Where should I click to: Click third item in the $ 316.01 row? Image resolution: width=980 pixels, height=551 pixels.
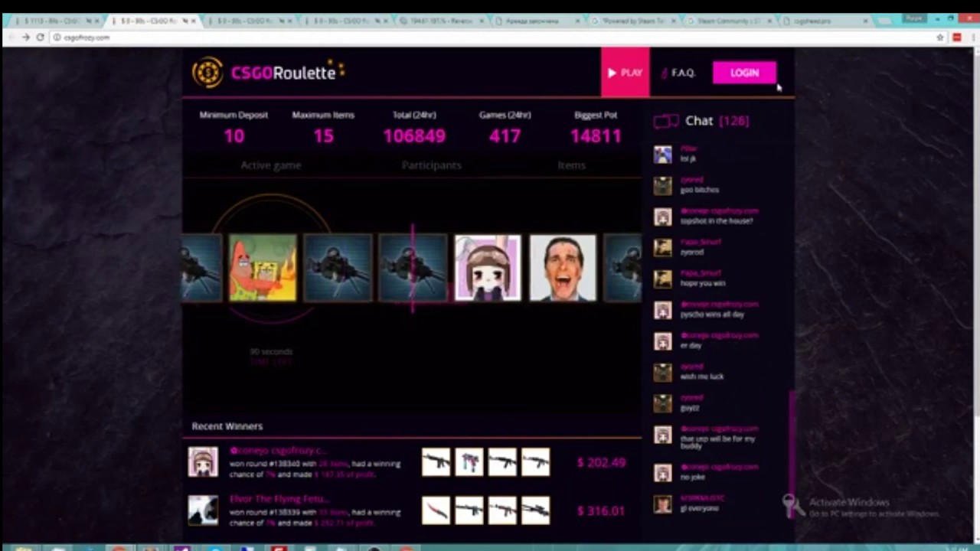click(502, 510)
